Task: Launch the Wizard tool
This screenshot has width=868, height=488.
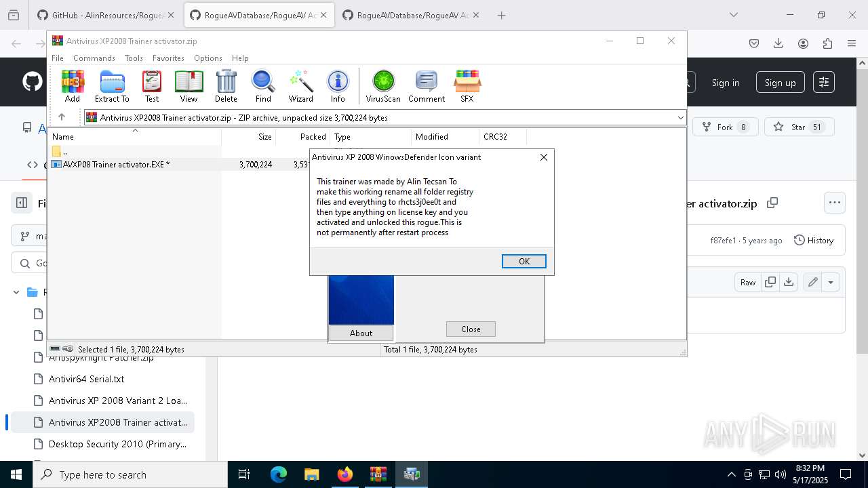Action: [300, 86]
